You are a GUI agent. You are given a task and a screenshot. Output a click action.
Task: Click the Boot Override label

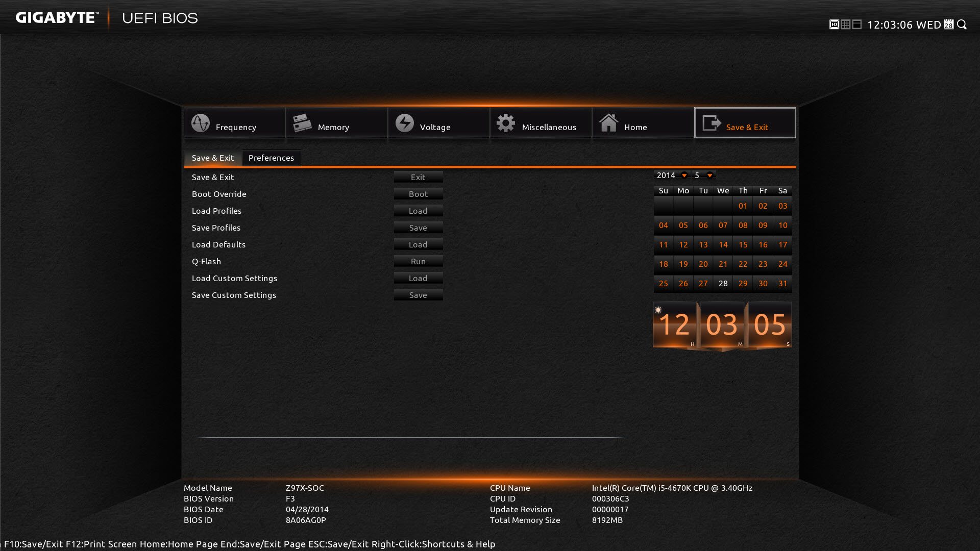pos(219,194)
